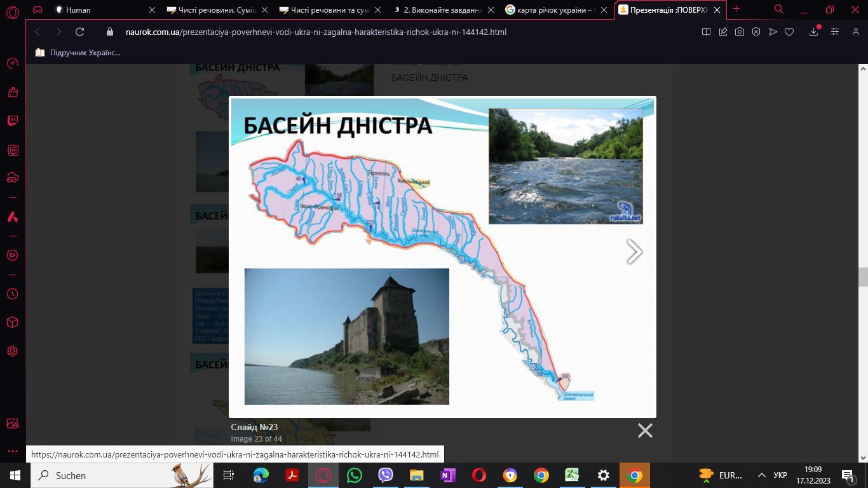Open GX Control speedometer icon in sidebar
868x488 pixels.
coord(13,63)
